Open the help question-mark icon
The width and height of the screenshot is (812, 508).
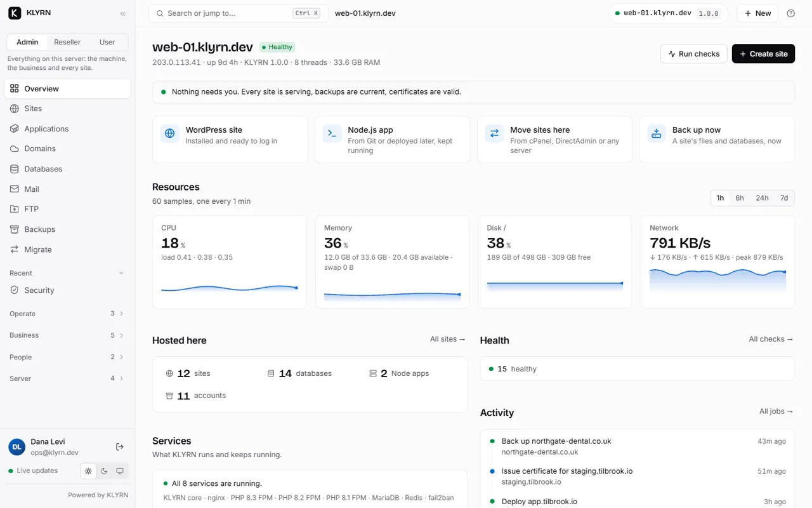790,13
